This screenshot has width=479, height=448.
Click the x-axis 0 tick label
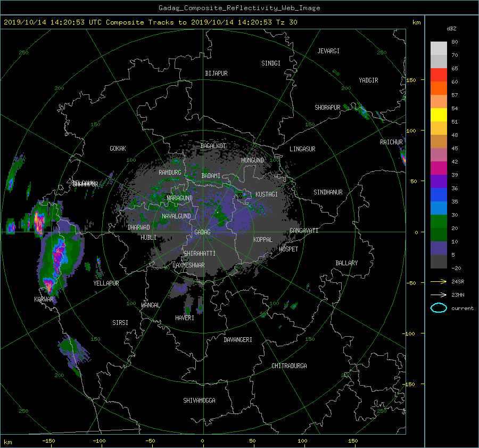[x=202, y=441]
